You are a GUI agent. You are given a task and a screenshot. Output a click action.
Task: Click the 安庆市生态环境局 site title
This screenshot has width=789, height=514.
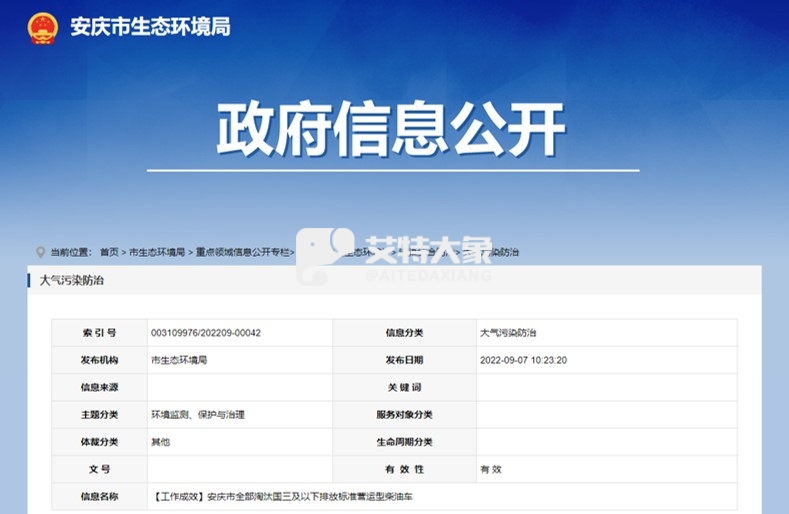pos(150,27)
